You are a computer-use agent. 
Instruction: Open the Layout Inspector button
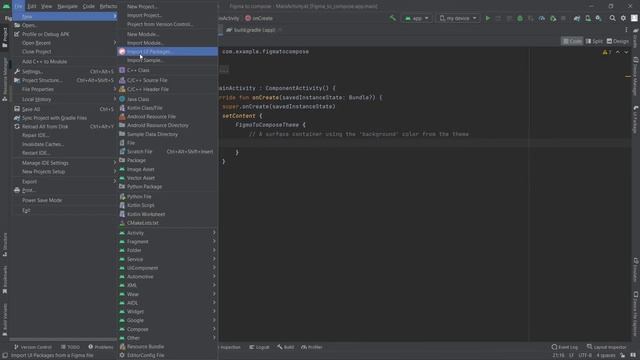click(x=607, y=347)
